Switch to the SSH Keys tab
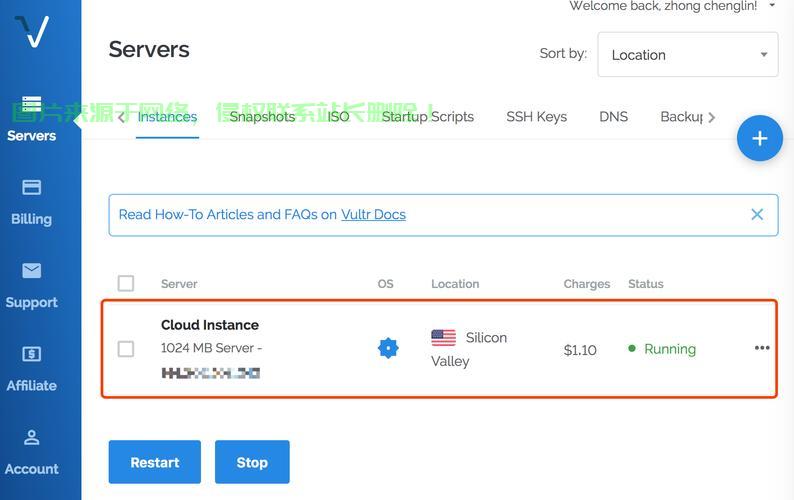The height and width of the screenshot is (500, 794). [536, 116]
